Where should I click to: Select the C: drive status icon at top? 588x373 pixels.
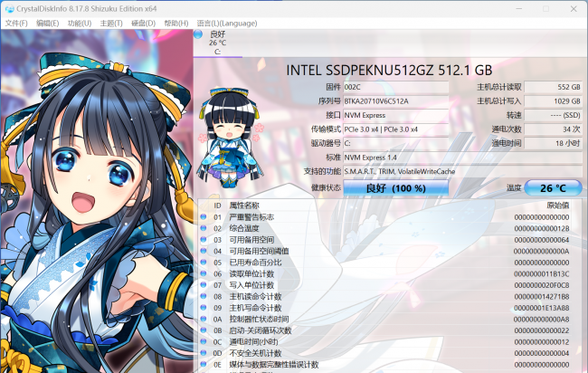(198, 34)
